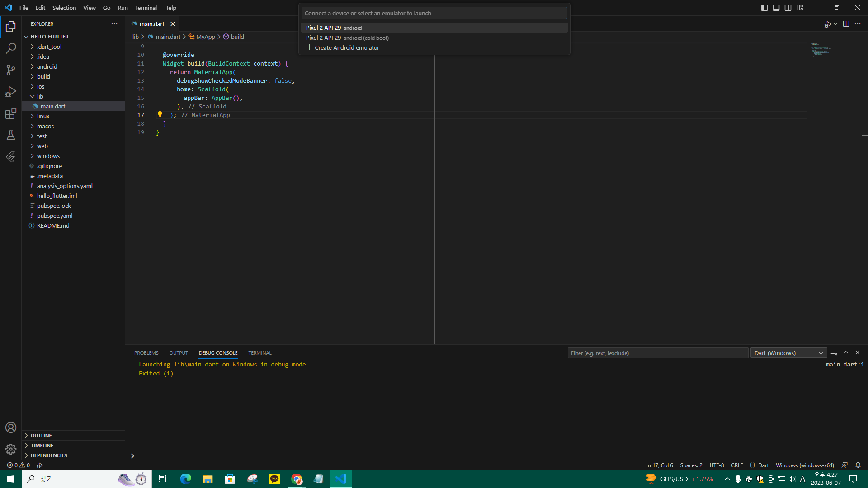This screenshot has width=868, height=488.
Task: Click the lightbulb code action on line 17
Action: pos(160,115)
